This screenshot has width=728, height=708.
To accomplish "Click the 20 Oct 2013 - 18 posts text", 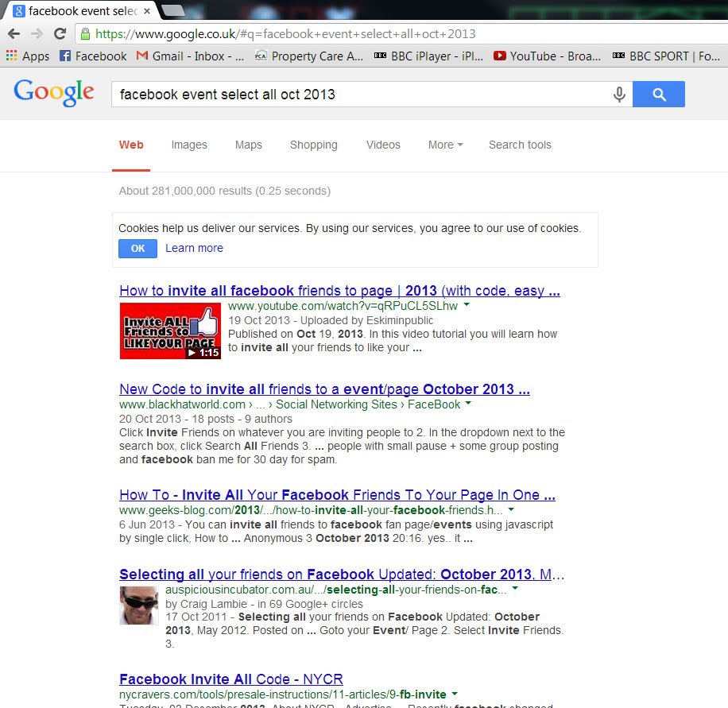I will [x=206, y=419].
